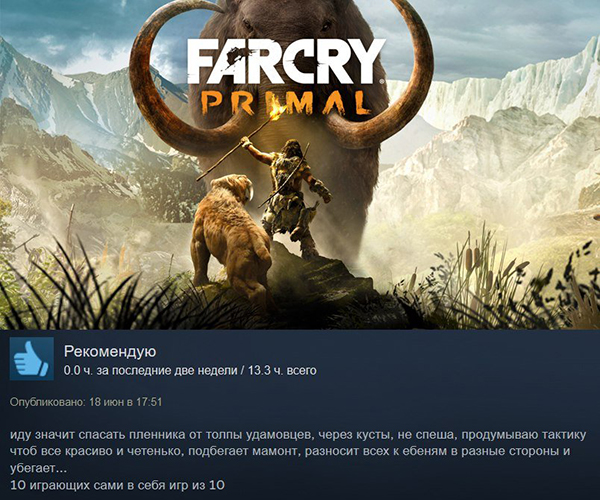600x500 pixels.
Task: Click the 10 играющих сами в себя rating line
Action: pyautogui.click(x=117, y=485)
